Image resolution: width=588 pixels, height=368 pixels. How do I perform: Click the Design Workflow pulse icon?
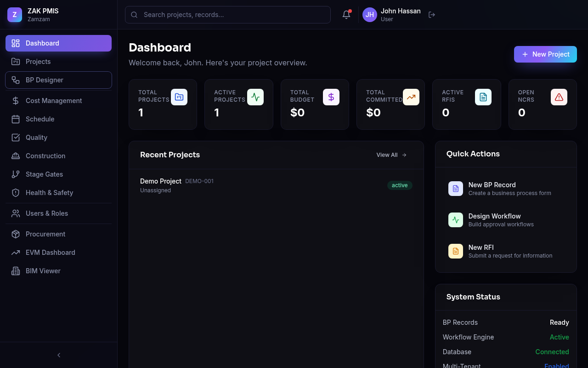point(456,220)
